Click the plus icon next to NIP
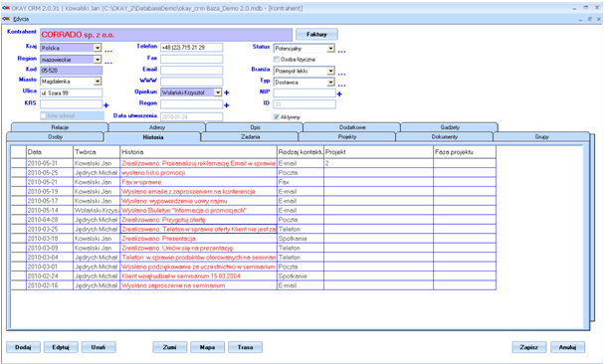The image size is (604, 364). coord(339,93)
